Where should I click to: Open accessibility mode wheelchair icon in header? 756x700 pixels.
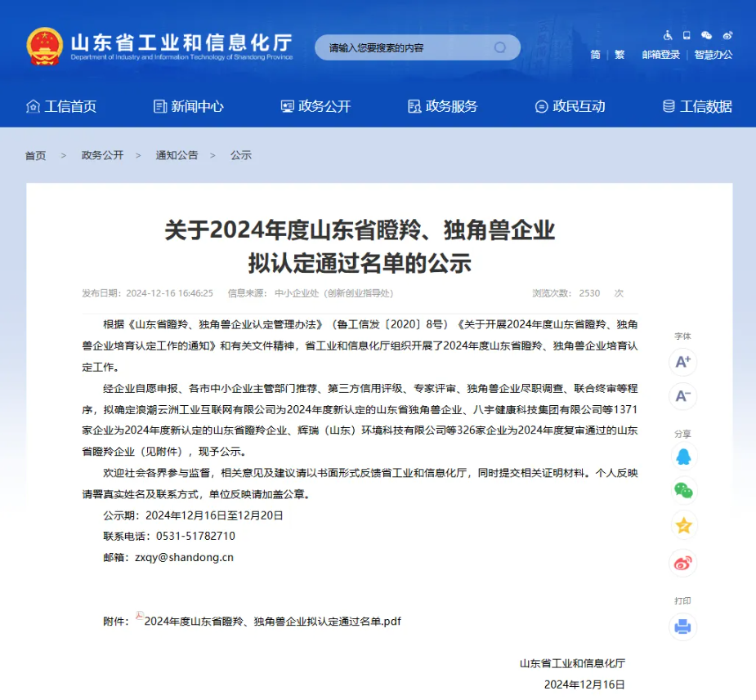tap(668, 35)
